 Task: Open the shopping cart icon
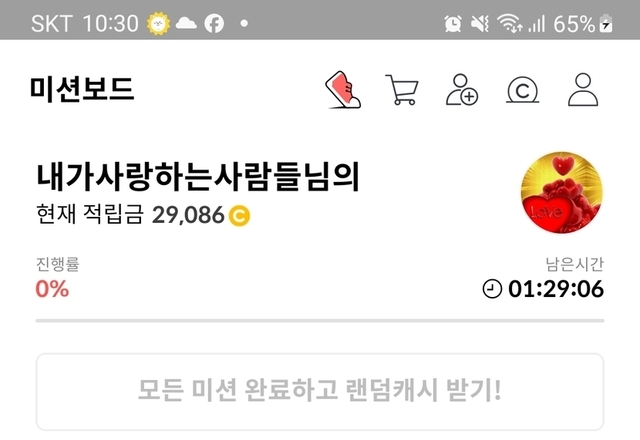coord(402,89)
